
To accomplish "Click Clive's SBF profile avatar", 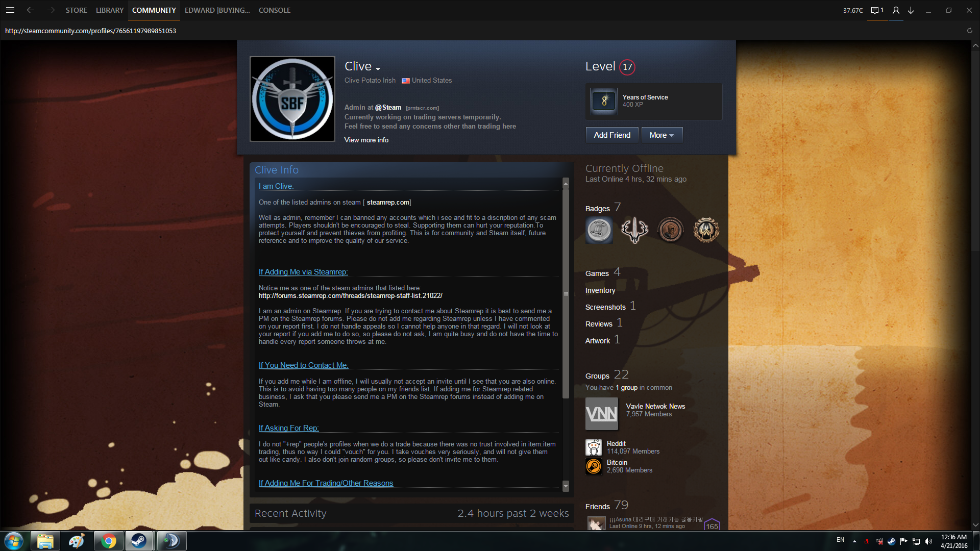I will pos(292,99).
